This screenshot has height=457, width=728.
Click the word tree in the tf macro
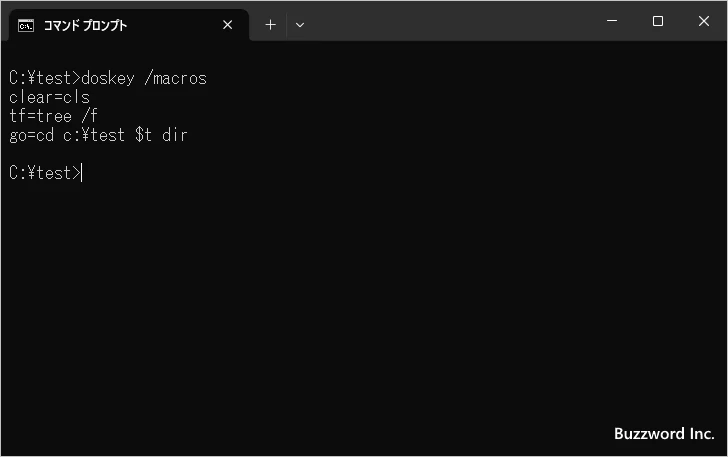[x=54, y=116]
